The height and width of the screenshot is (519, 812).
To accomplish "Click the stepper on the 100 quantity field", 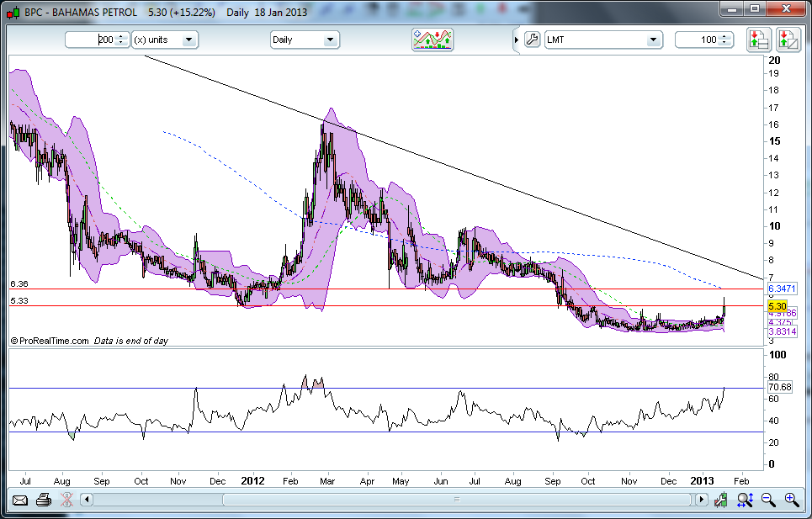I will [x=727, y=40].
